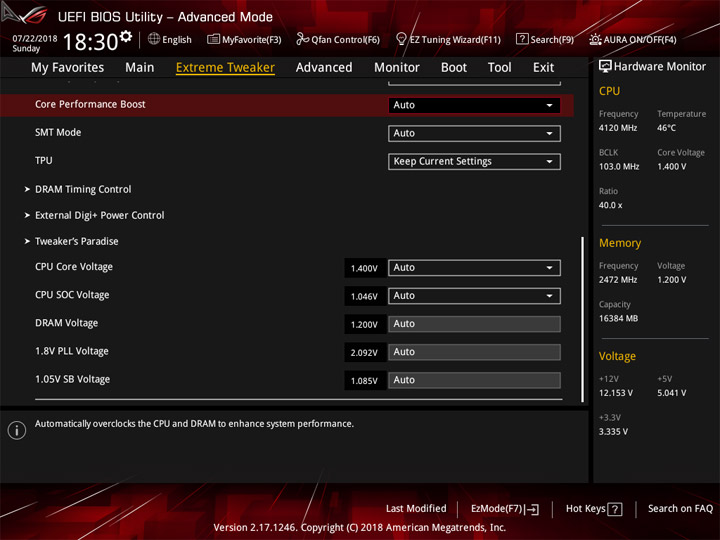Select the Extreme Tweaker tab
This screenshot has width=720, height=540.
225,68
